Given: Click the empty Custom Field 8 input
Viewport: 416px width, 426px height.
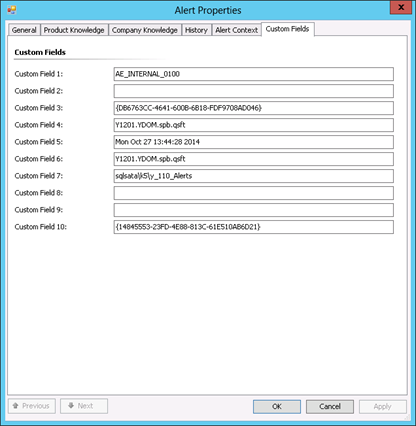Looking at the screenshot, I should pos(254,193).
